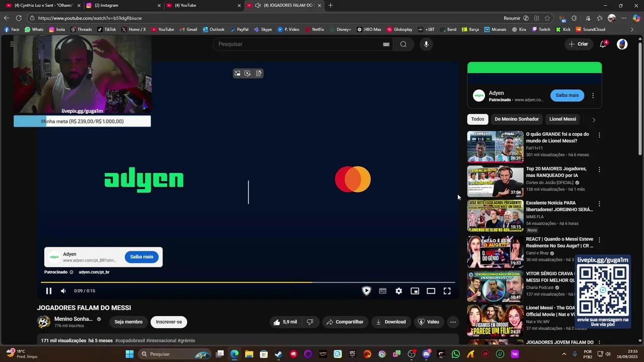The width and height of the screenshot is (644, 362).
Task: Open WhatsApp from the taskbar
Action: (x=456, y=354)
